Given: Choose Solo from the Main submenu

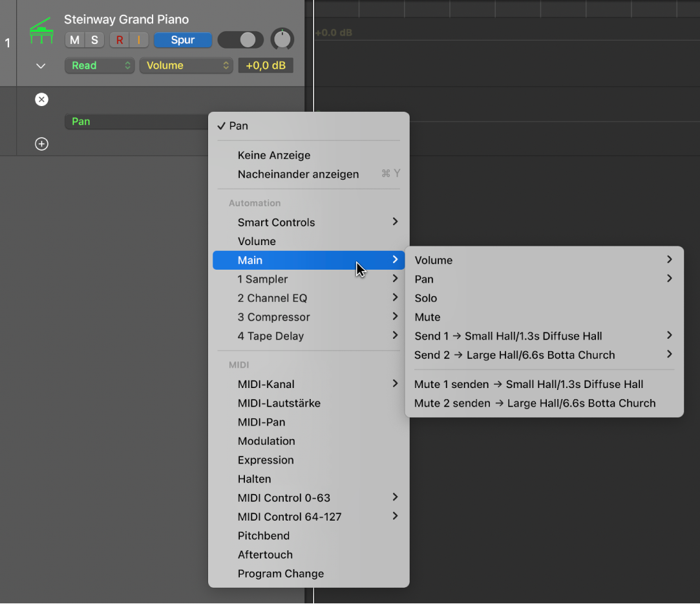Looking at the screenshot, I should tap(426, 298).
